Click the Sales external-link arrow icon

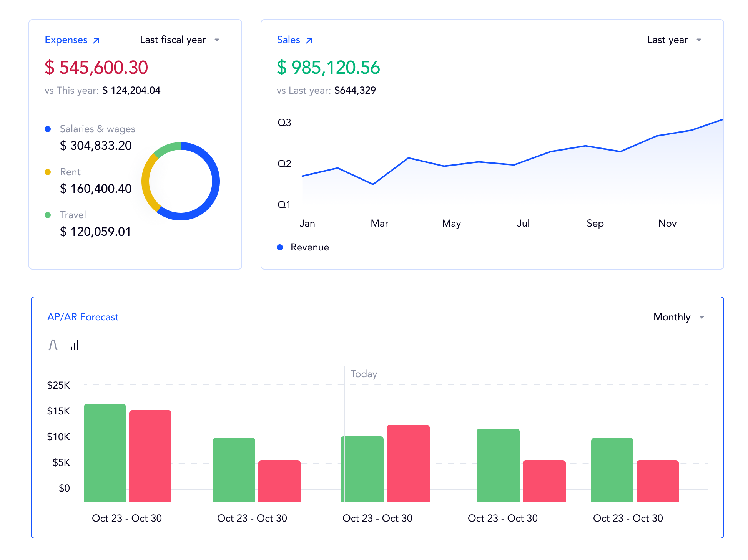tap(309, 40)
